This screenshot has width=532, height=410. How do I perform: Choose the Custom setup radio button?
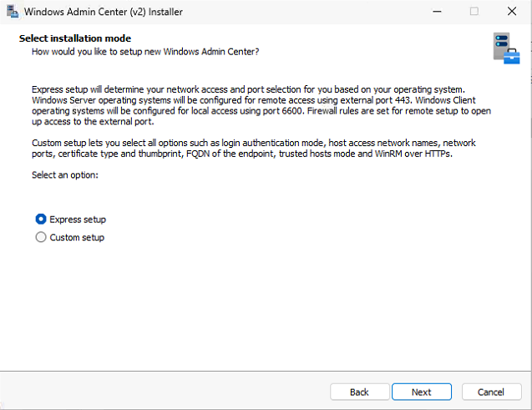pyautogui.click(x=41, y=237)
